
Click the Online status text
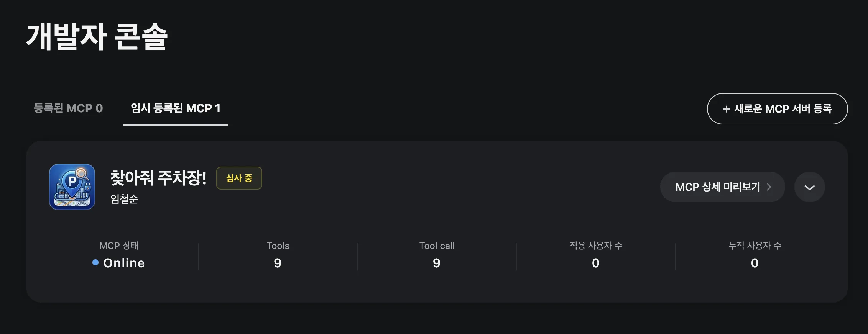click(x=124, y=263)
